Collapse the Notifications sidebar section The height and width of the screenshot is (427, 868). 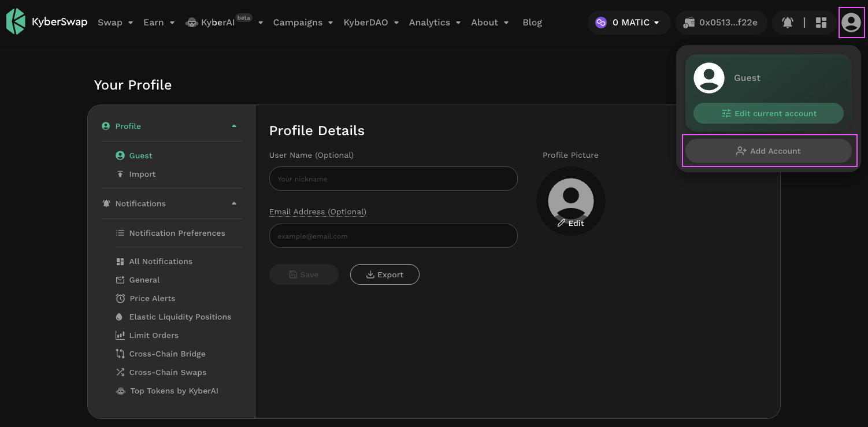pyautogui.click(x=233, y=203)
